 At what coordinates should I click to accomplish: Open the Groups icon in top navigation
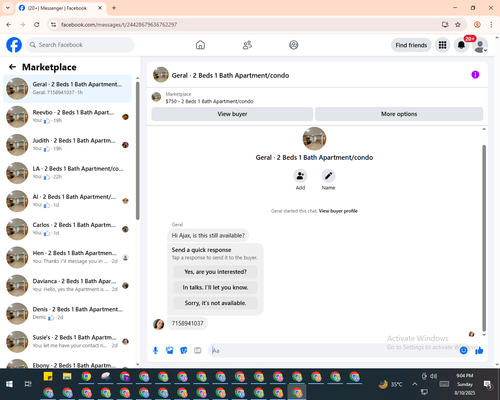tap(294, 45)
